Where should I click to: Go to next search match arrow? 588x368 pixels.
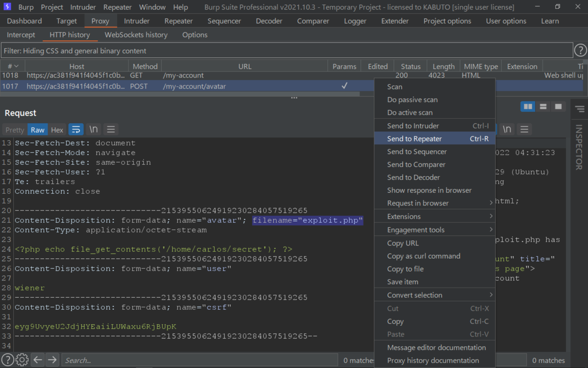click(52, 360)
